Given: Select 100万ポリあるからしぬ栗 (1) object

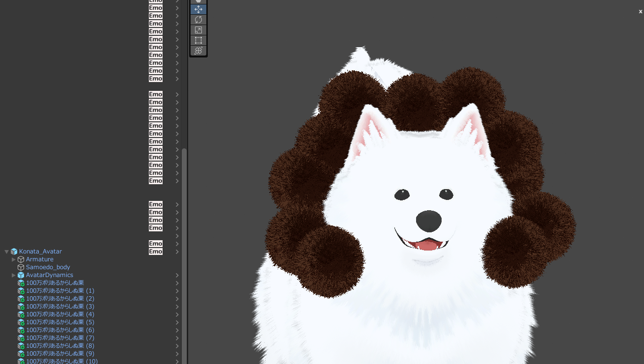Looking at the screenshot, I should [x=60, y=291].
